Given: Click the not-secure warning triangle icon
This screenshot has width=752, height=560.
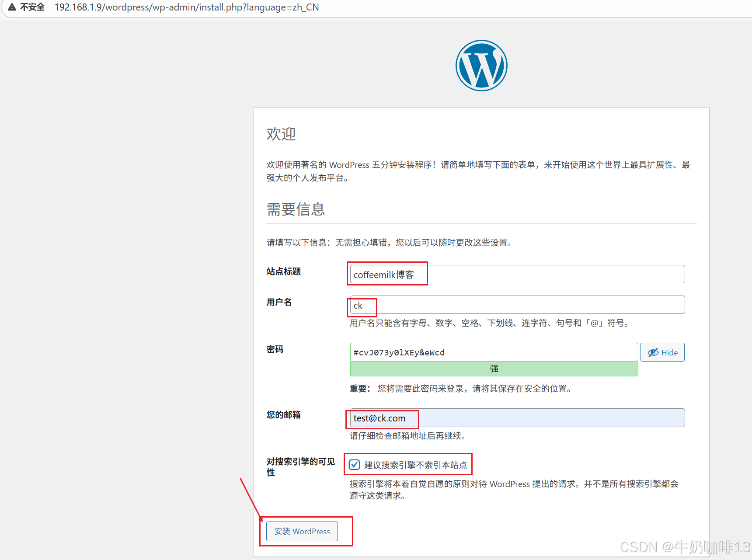Looking at the screenshot, I should [x=12, y=7].
